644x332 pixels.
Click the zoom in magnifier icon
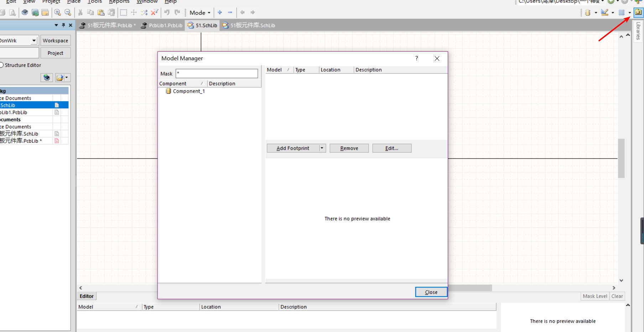pos(57,12)
